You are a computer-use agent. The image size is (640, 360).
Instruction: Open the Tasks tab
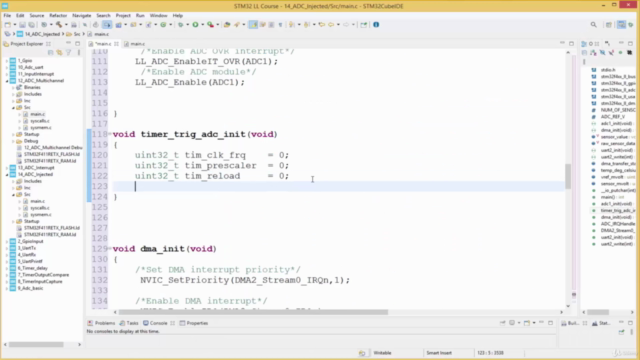point(129,323)
